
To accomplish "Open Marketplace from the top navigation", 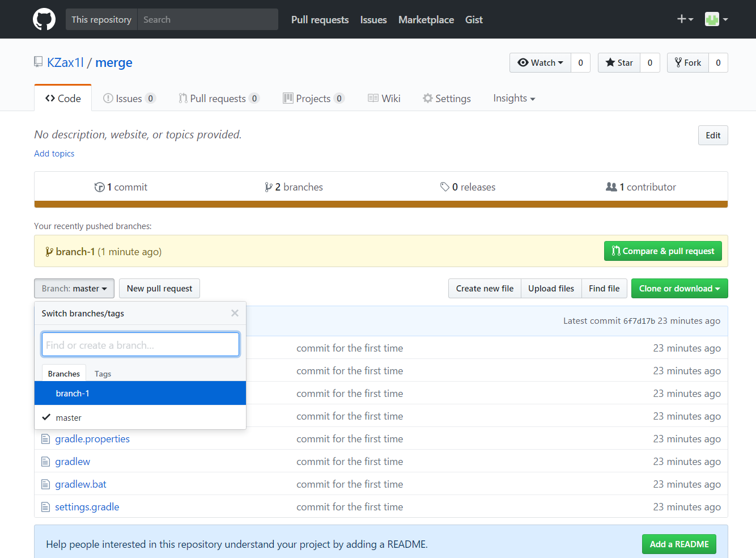I will [426, 19].
